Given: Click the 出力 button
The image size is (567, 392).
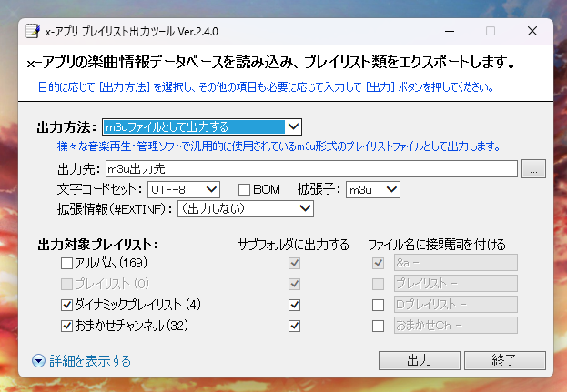Looking at the screenshot, I should click(x=419, y=360).
